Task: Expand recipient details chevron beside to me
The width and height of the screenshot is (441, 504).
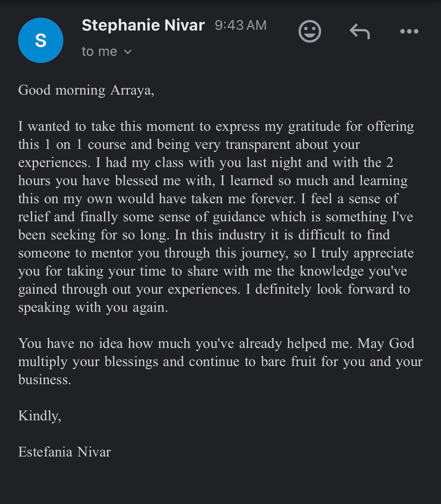Action: [128, 52]
